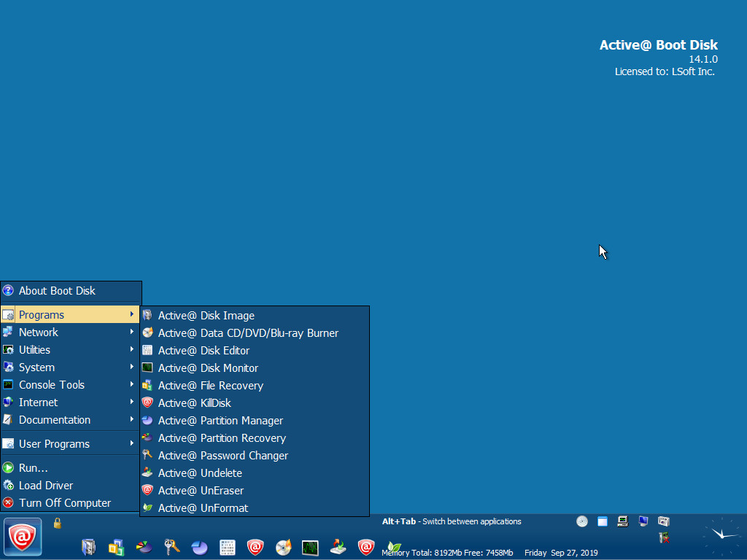
Task: Click the analog clock on the taskbar
Action: coord(723,535)
